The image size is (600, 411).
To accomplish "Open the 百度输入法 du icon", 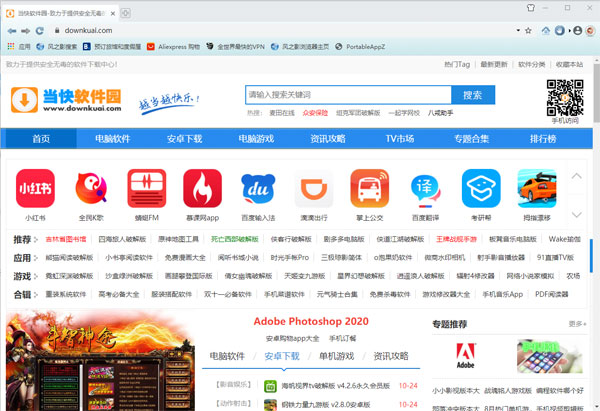I will (258, 188).
